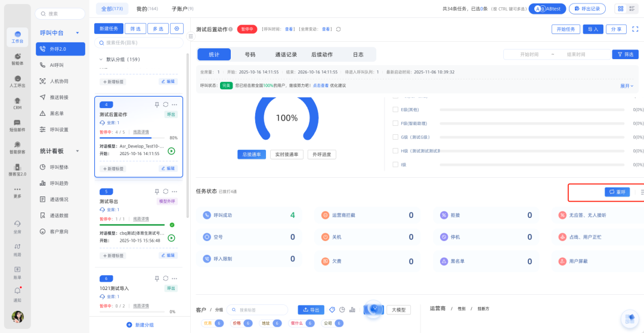This screenshot has width=644, height=333.
Task: Click play icon on 测试后置动作 task card
Action: click(x=171, y=151)
